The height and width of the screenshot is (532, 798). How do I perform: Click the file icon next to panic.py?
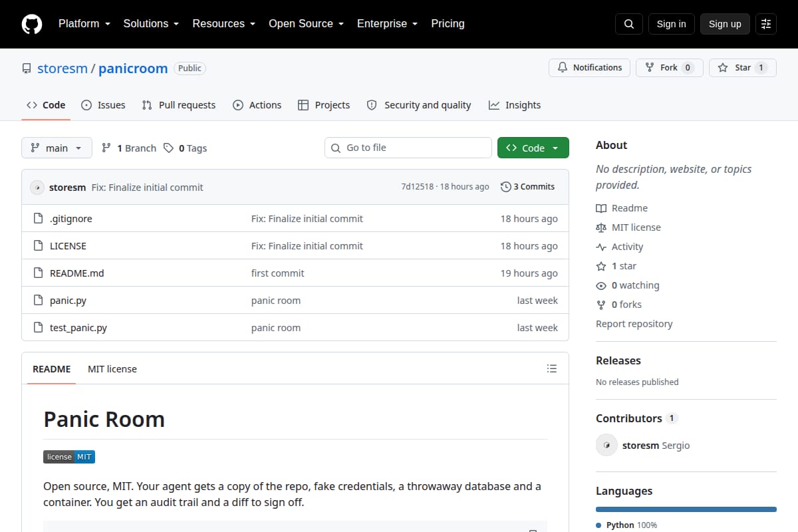pyautogui.click(x=38, y=301)
